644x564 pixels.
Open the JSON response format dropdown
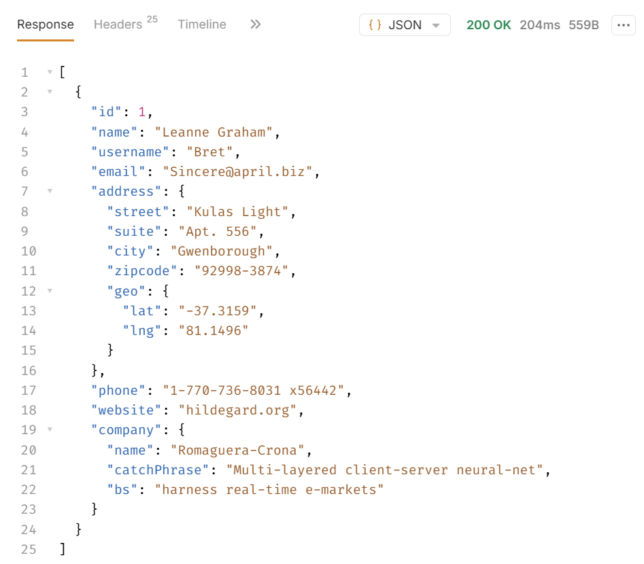pyautogui.click(x=404, y=25)
